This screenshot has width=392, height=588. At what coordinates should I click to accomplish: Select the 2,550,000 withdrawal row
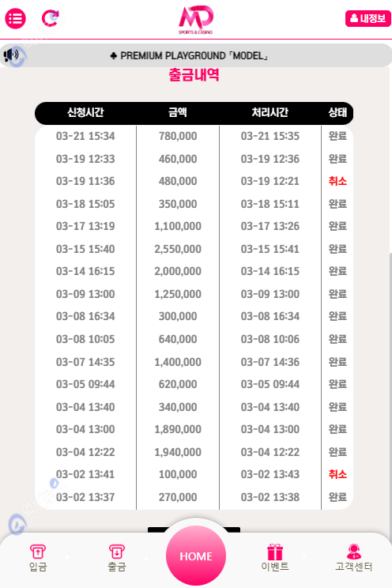pyautogui.click(x=194, y=249)
